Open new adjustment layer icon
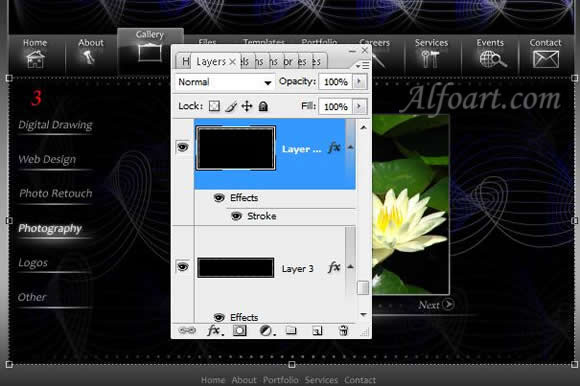Image resolution: width=580 pixels, height=386 pixels. click(267, 330)
